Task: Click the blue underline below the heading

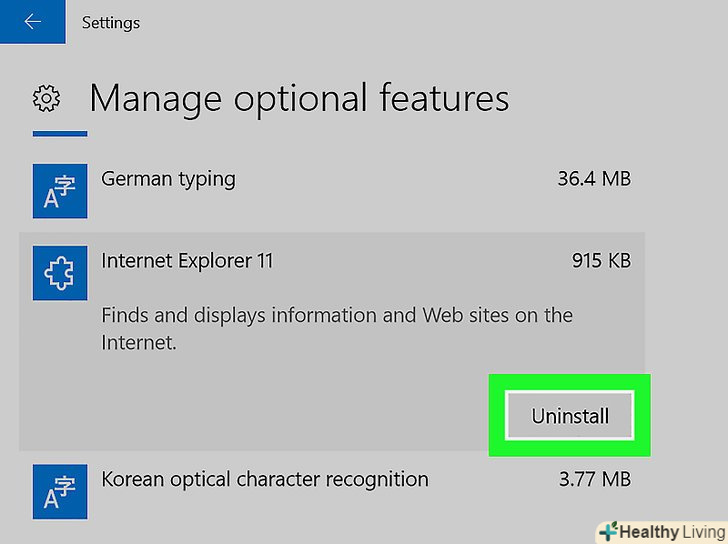Action: click(60, 134)
